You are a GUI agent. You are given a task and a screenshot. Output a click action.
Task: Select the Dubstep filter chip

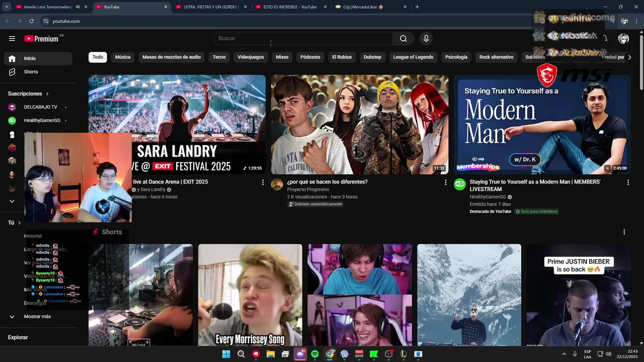372,57
